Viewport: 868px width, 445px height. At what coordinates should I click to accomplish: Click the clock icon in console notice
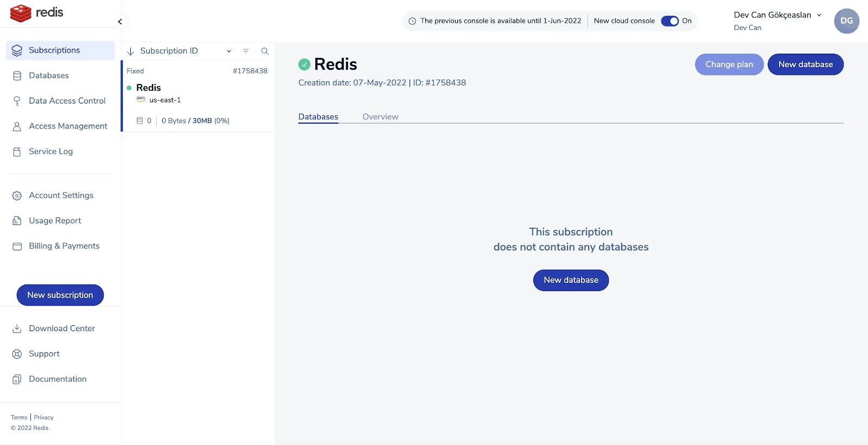coord(412,21)
